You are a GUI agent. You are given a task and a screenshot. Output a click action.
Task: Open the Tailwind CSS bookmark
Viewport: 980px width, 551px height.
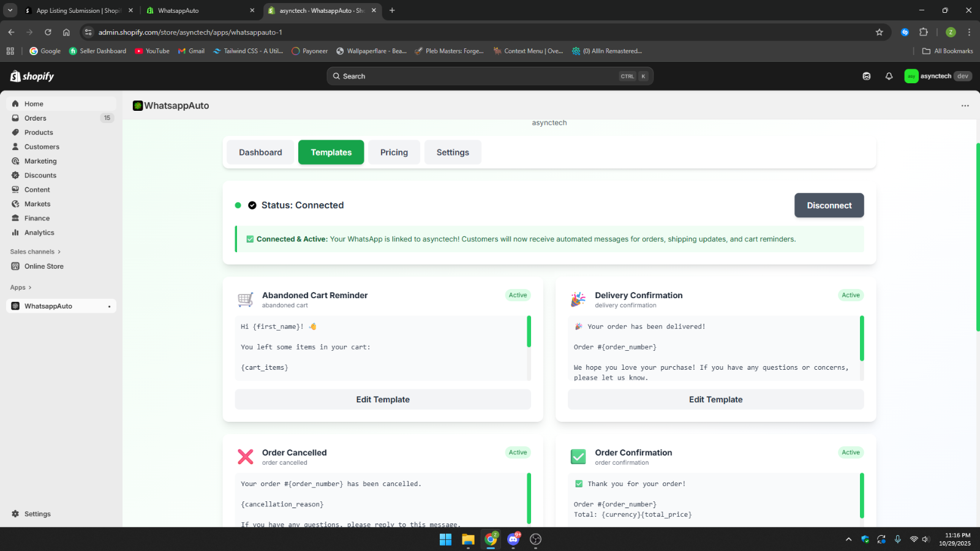247,51
